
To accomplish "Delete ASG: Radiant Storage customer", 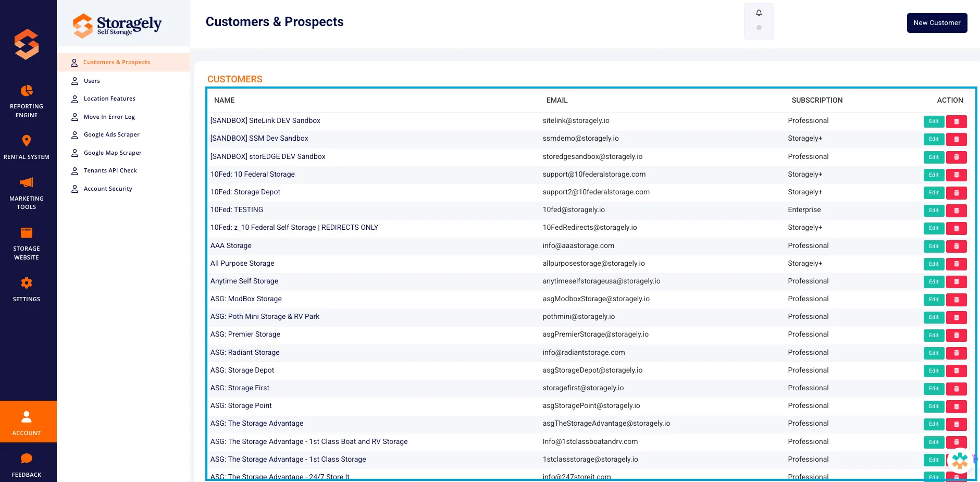I will [x=957, y=353].
